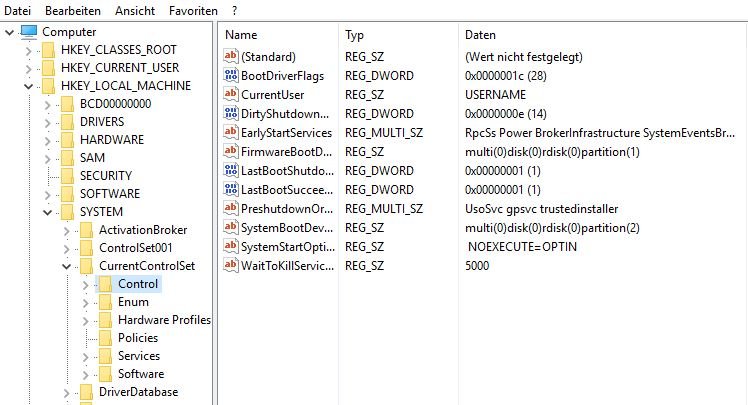Image resolution: width=748 pixels, height=405 pixels.
Task: Open the Ansicht menu
Action: click(x=135, y=10)
